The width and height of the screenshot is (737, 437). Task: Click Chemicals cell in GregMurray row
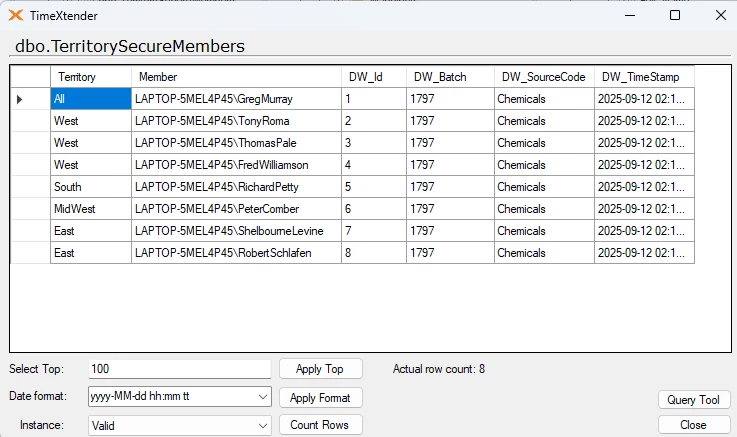click(544, 99)
